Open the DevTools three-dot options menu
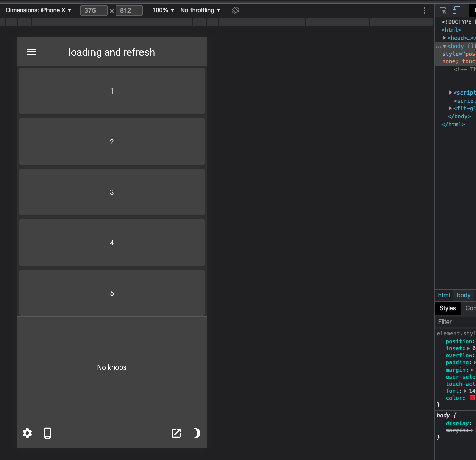 click(x=424, y=10)
